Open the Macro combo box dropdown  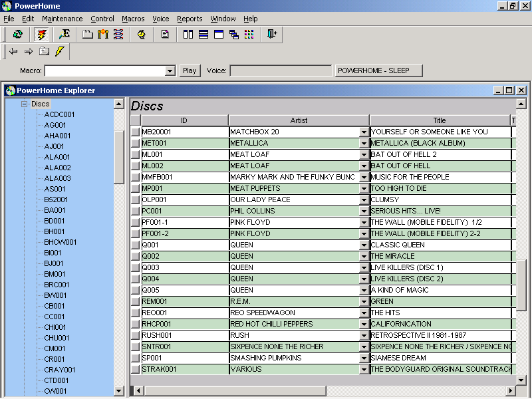(x=170, y=71)
